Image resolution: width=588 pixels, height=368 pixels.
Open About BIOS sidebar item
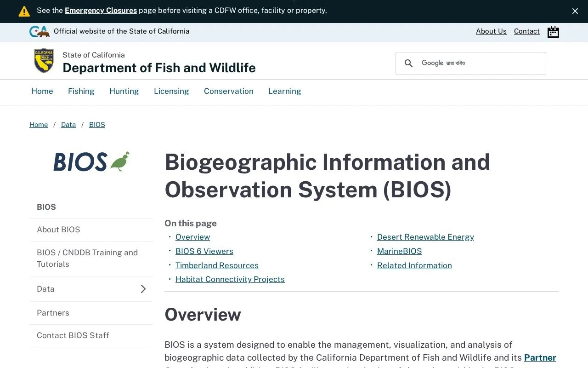[x=91, y=230]
